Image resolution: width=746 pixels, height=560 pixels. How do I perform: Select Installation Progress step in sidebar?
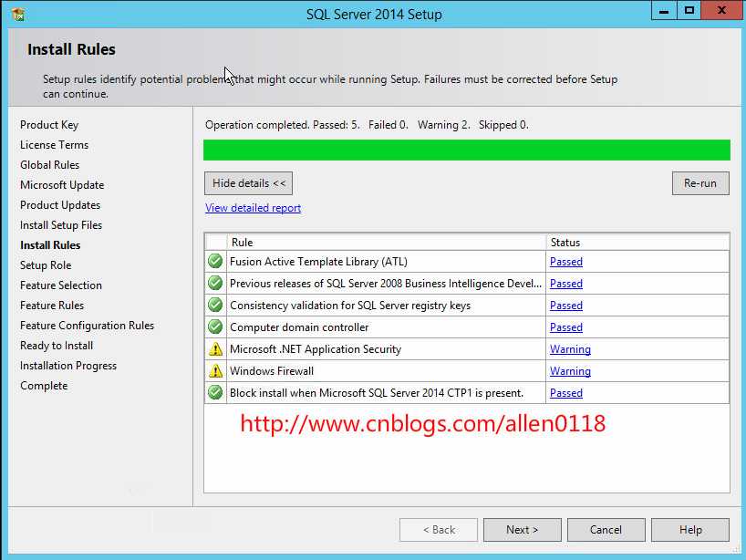click(x=68, y=366)
